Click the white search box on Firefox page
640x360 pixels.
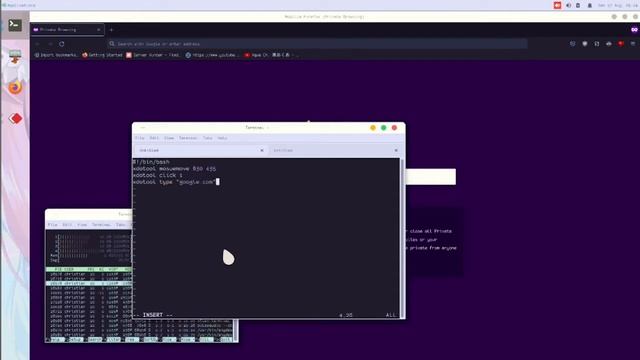tap(431, 177)
